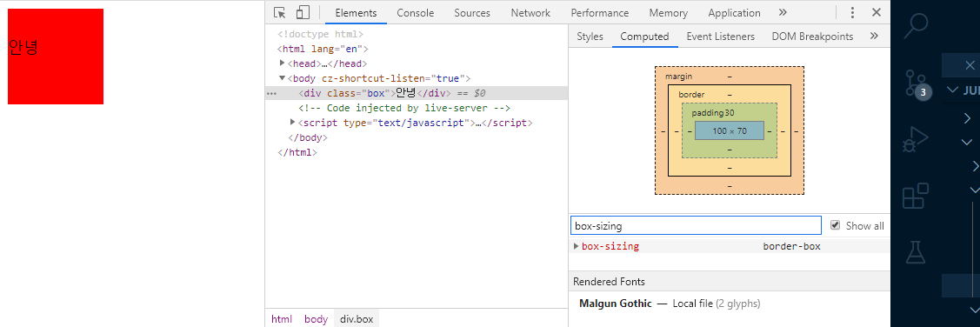Screen dimensions: 980x327
Task: Open VS Code Run and Debug view
Action: (x=917, y=139)
